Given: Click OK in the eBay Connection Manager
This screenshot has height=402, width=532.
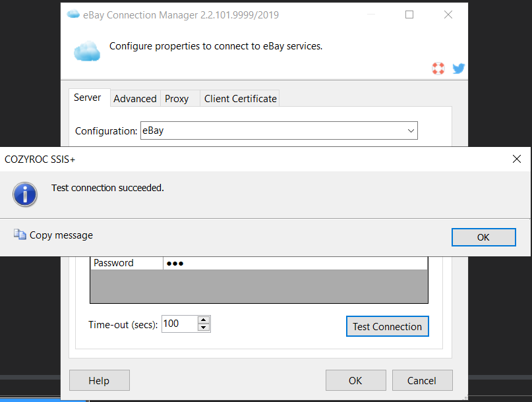Looking at the screenshot, I should (x=355, y=380).
